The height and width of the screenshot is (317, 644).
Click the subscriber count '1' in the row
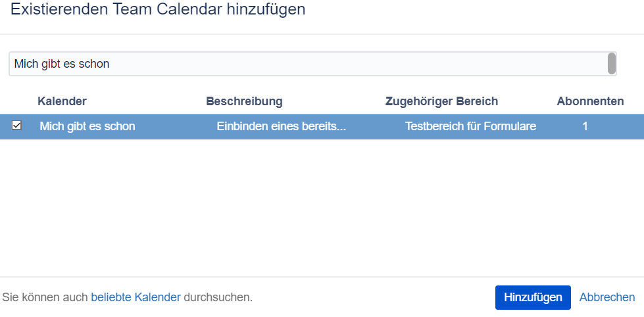click(x=585, y=126)
